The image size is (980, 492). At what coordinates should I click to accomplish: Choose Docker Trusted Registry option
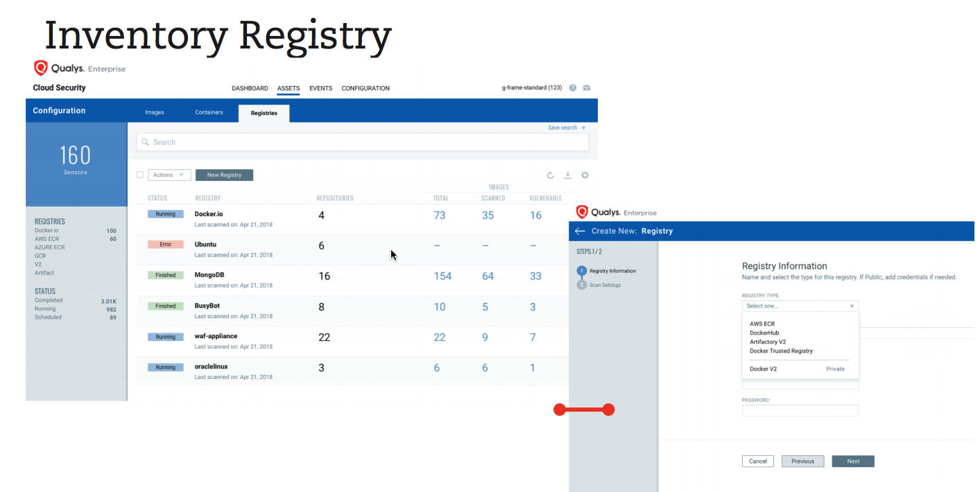tap(781, 351)
